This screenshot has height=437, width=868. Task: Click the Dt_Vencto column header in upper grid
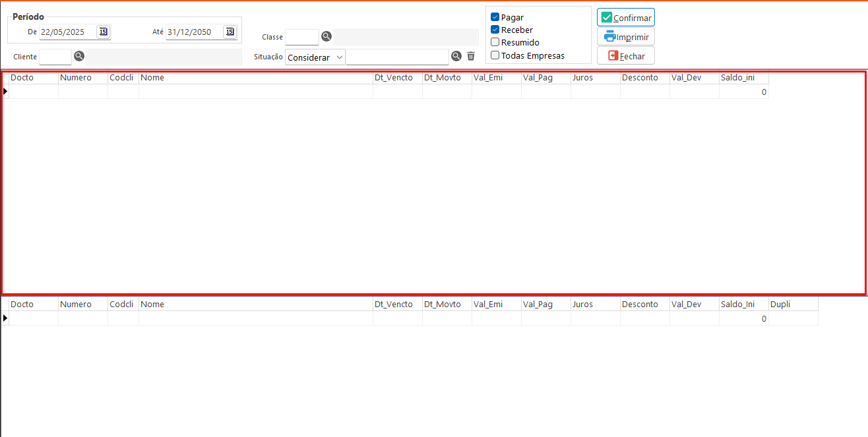coord(397,78)
